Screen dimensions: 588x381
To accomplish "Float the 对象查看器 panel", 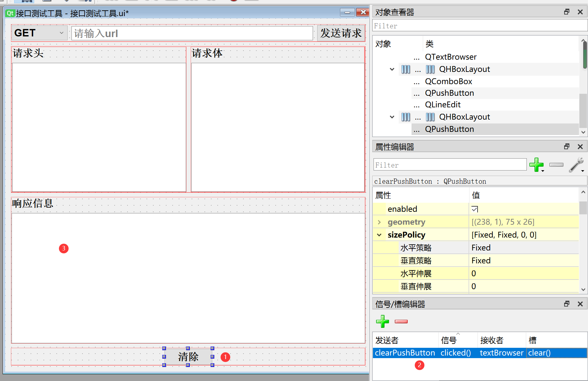I will tap(567, 12).
